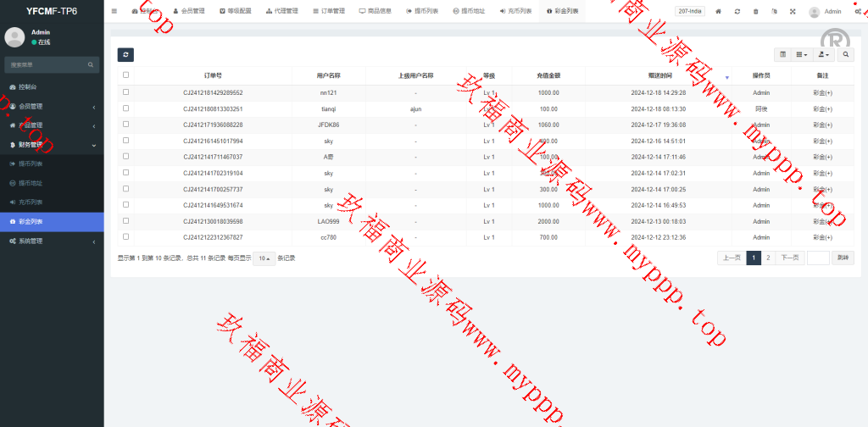Tick the checkbox for row cc780
Viewport: 868px width, 427px height.
click(x=126, y=236)
